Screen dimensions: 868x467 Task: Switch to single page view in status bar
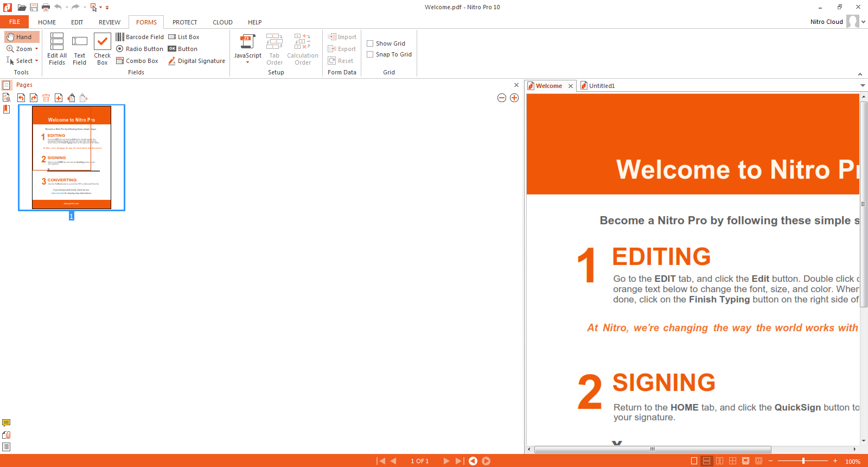click(694, 461)
